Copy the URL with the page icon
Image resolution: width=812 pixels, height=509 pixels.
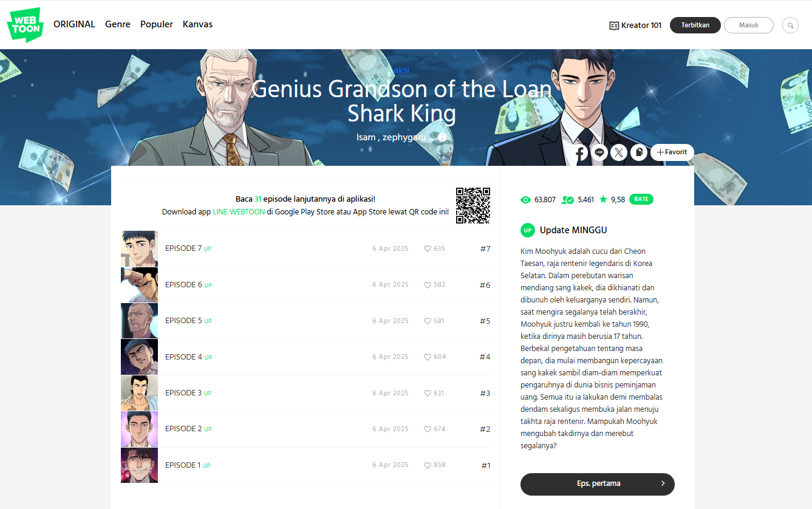pyautogui.click(x=638, y=152)
